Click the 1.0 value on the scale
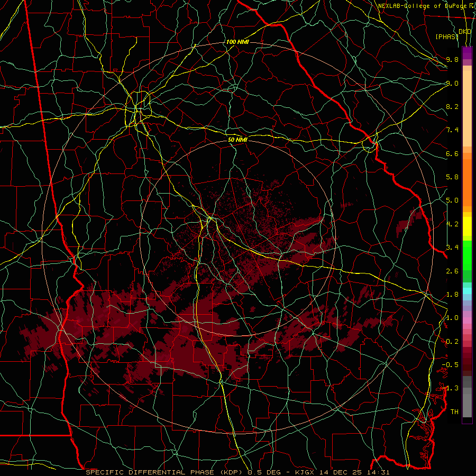 452,318
